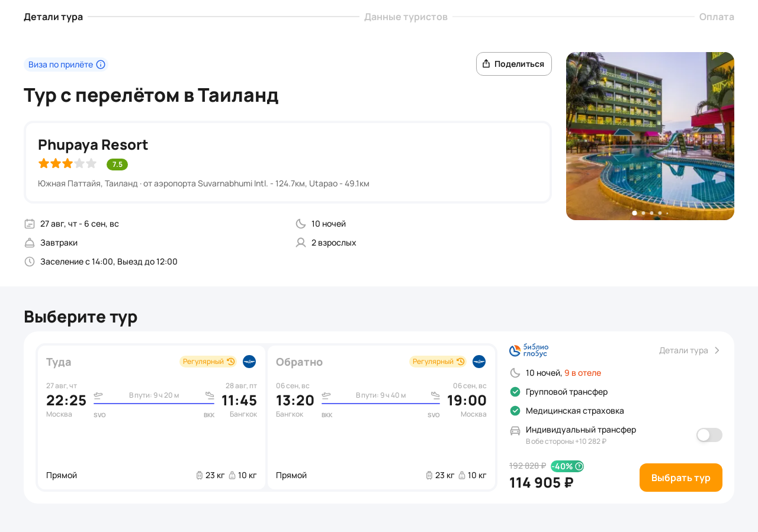Image resolution: width=758 pixels, height=532 pixels.
Task: Go to Данные туристов step
Action: (406, 17)
